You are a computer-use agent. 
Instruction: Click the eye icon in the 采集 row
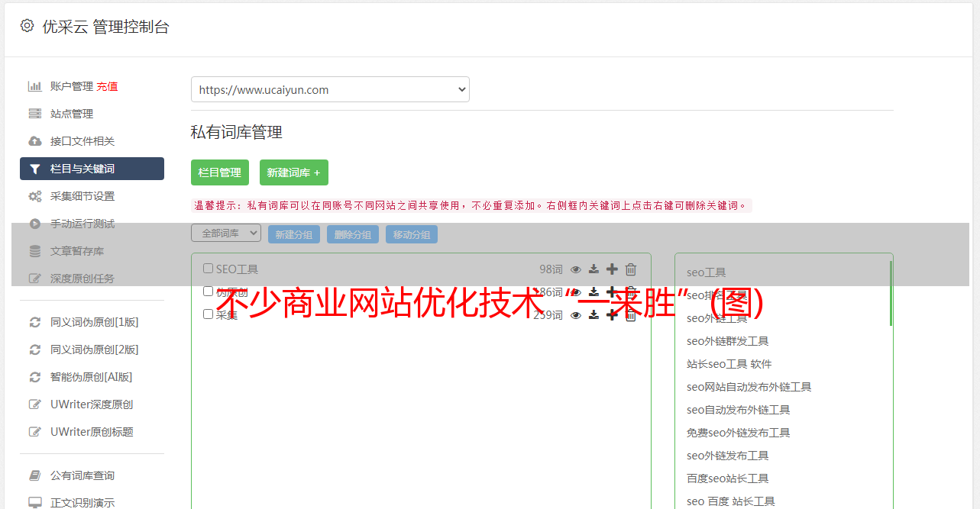(576, 315)
